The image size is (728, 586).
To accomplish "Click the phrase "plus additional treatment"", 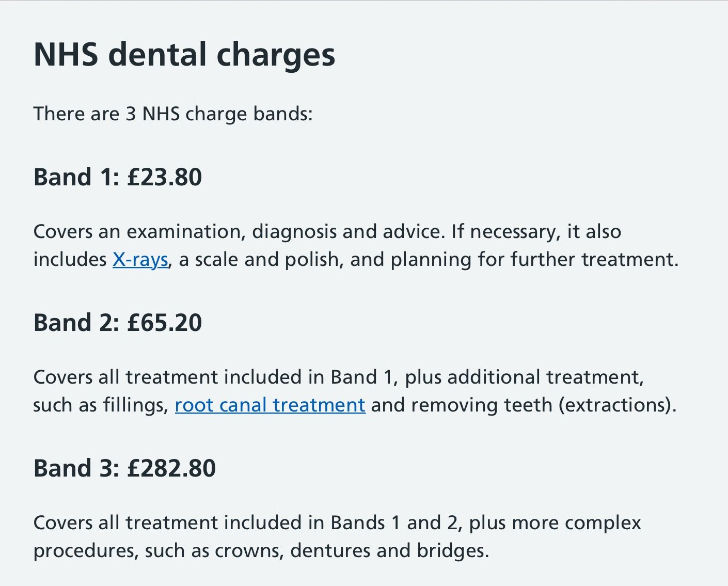I will pyautogui.click(x=524, y=377).
